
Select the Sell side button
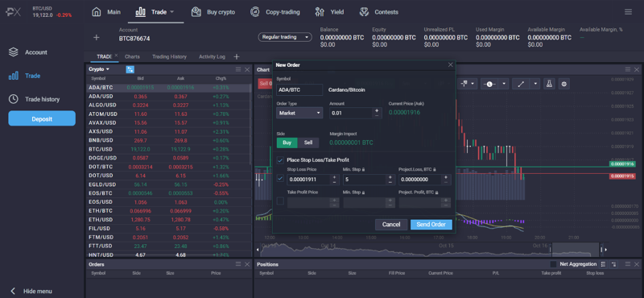point(308,143)
